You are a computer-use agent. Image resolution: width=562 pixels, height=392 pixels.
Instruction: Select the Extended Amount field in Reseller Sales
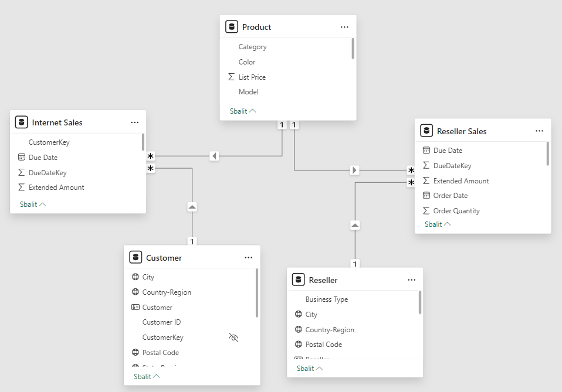(461, 181)
